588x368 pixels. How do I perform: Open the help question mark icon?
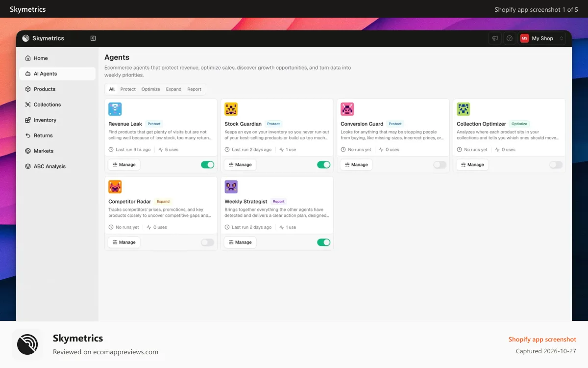[x=510, y=38]
